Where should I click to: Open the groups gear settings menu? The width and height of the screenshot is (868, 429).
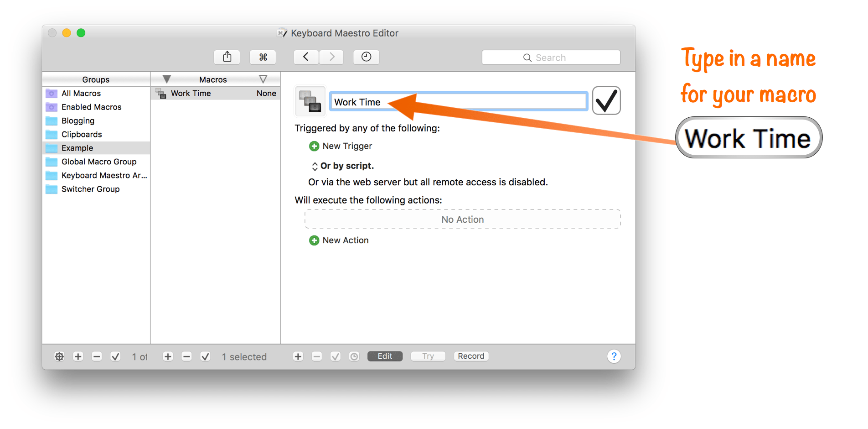click(59, 356)
